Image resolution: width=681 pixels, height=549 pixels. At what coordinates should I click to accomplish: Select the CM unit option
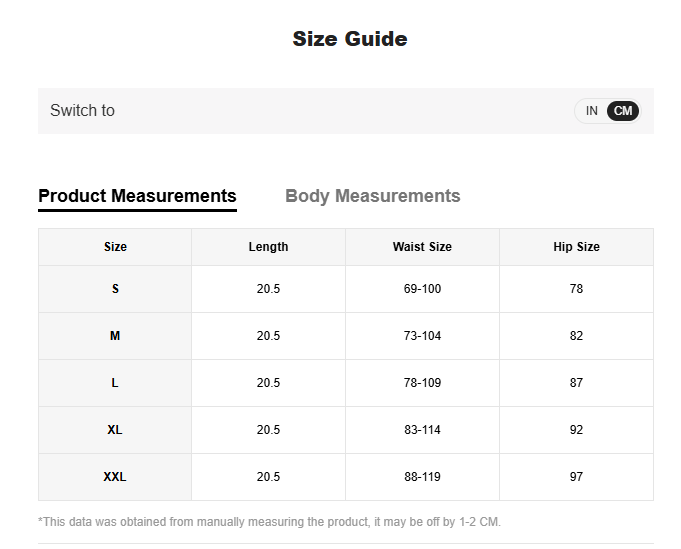pyautogui.click(x=623, y=111)
